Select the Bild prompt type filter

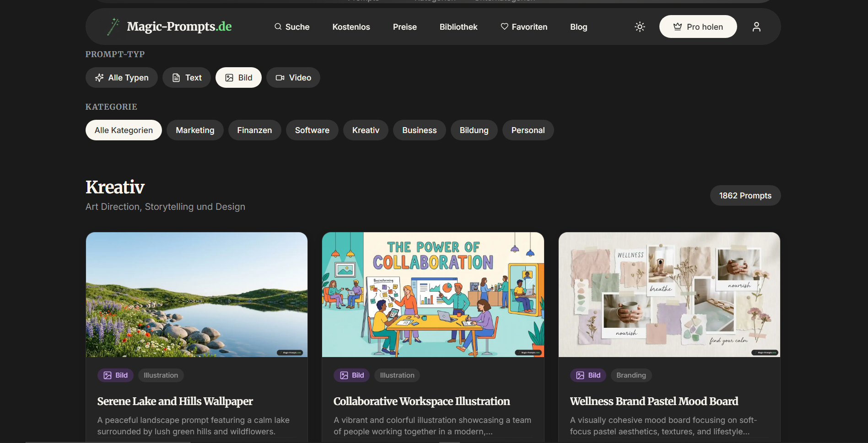(238, 78)
